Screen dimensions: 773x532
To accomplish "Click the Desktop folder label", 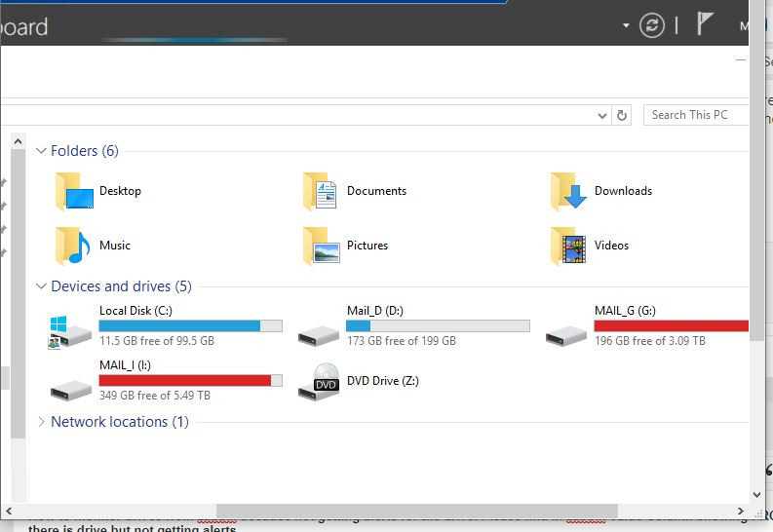I will coord(120,191).
